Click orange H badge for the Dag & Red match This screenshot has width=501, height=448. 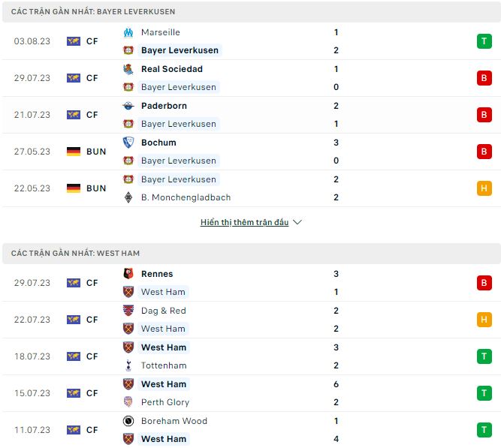(x=484, y=320)
